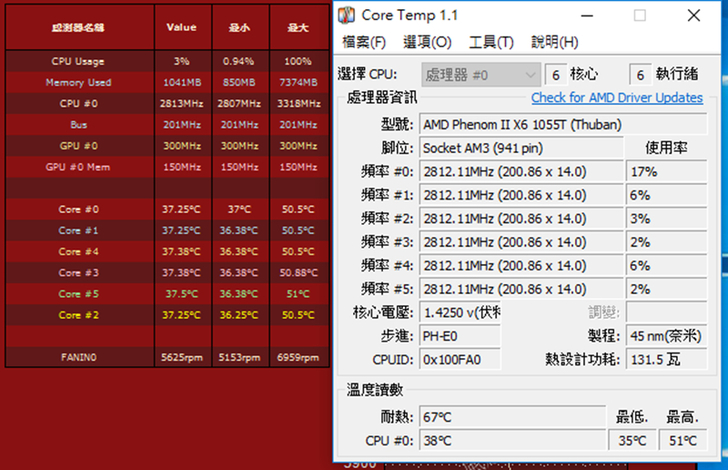Select the 頻率 #3 frequency value

pyautogui.click(x=521, y=242)
